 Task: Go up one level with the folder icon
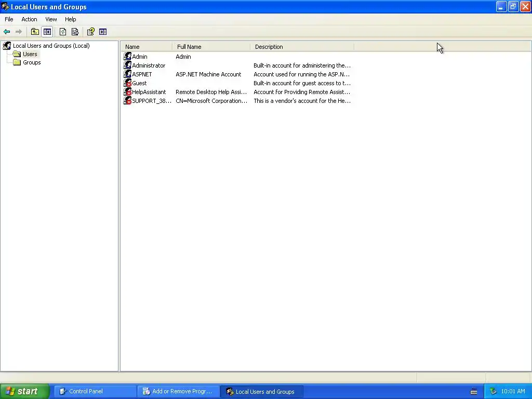point(35,32)
